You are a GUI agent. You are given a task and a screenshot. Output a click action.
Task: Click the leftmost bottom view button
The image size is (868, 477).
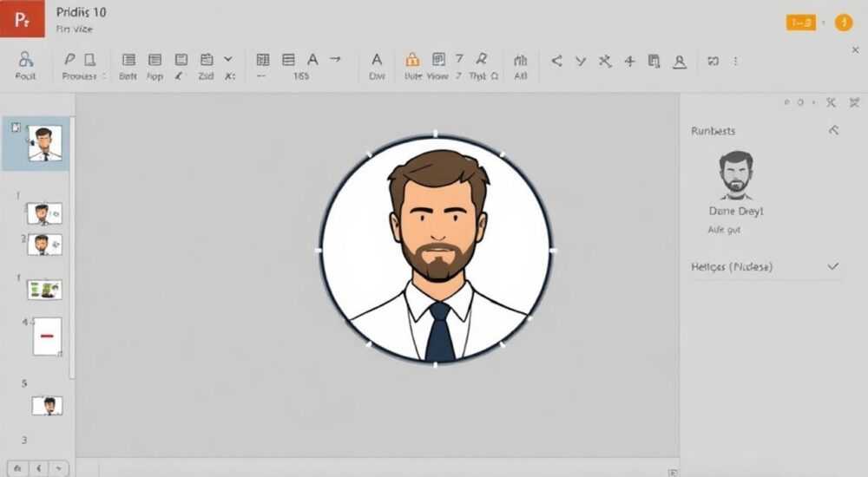pyautogui.click(x=17, y=468)
